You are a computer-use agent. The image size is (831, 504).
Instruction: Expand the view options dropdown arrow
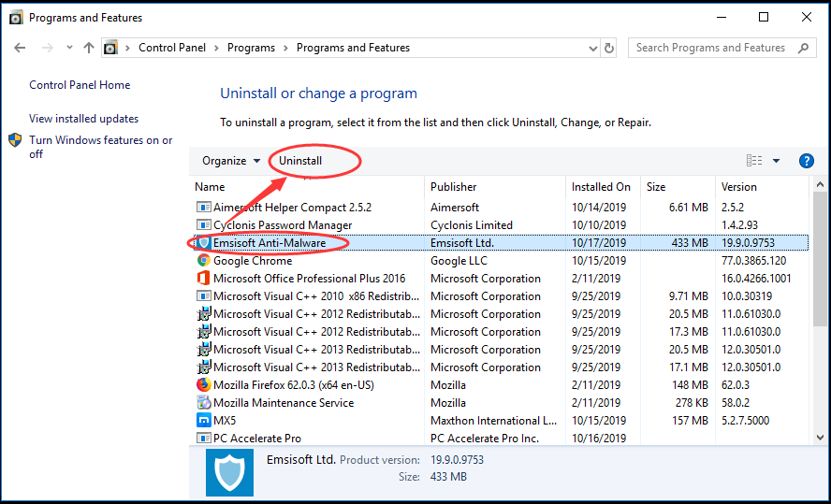(x=777, y=161)
